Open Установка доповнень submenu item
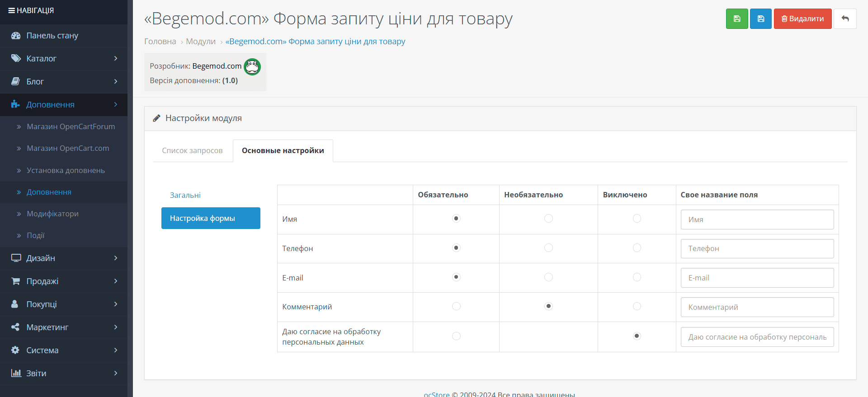Screen dimensions: 868x397 pos(66,171)
